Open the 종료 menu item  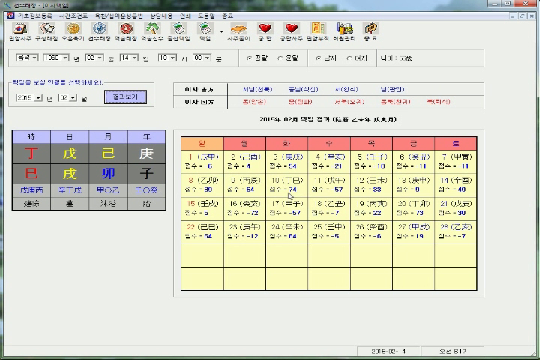tap(227, 16)
